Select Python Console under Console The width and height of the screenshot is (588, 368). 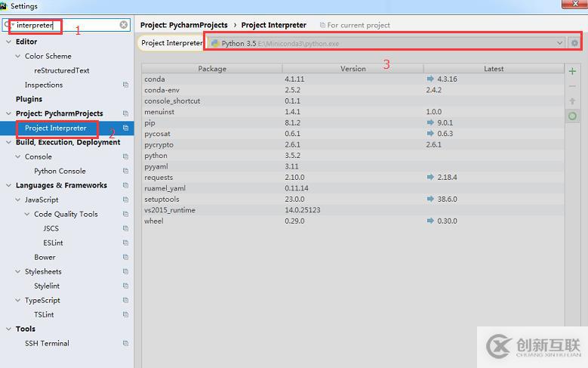coord(60,172)
